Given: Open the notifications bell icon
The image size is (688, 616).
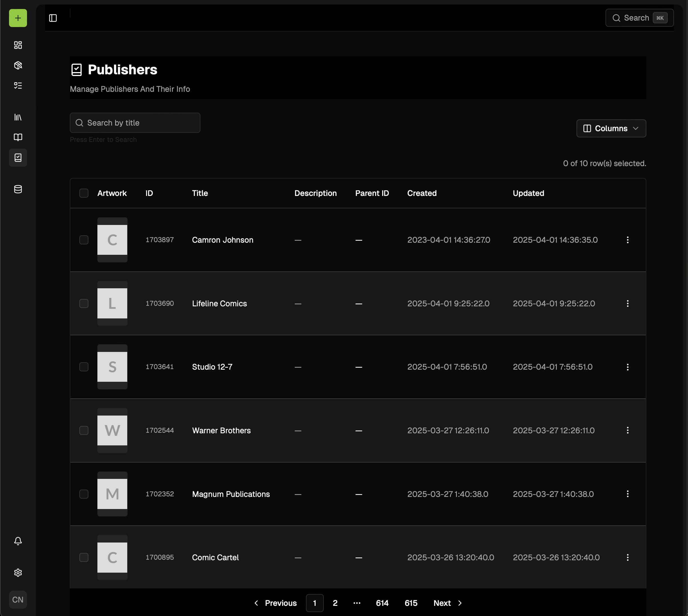Looking at the screenshot, I should pos(18,541).
